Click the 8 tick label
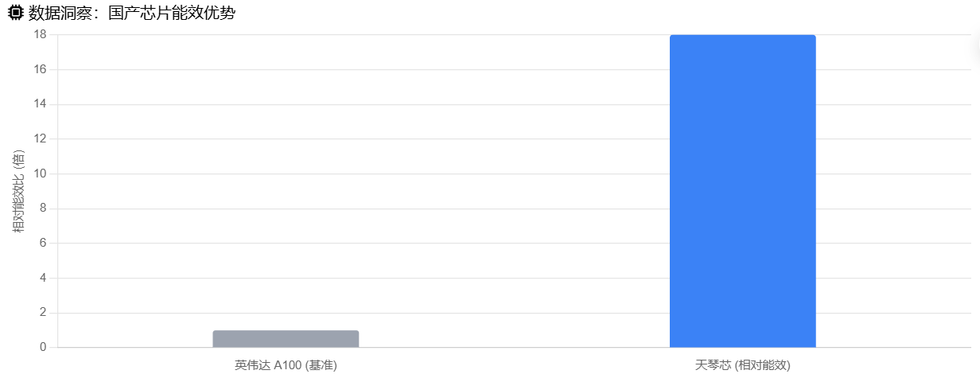This screenshot has width=980, height=378. coord(44,208)
